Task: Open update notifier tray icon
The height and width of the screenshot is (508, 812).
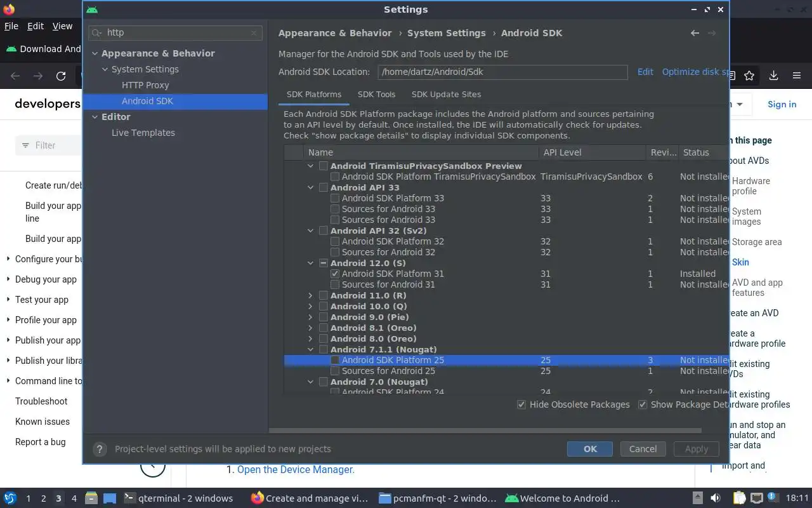Action: [x=773, y=497]
